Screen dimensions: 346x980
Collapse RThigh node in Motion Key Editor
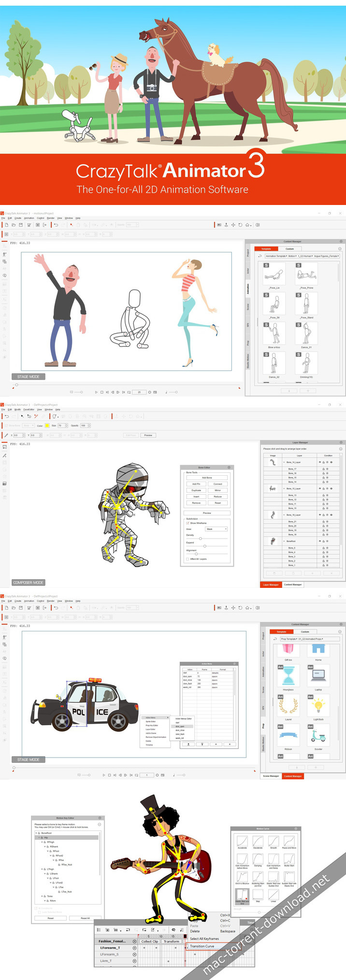click(x=43, y=842)
